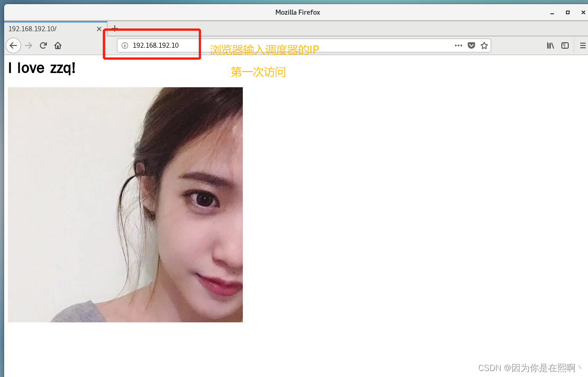Image resolution: width=588 pixels, height=377 pixels.
Task: Show site information icon in address bar
Action: pos(125,45)
